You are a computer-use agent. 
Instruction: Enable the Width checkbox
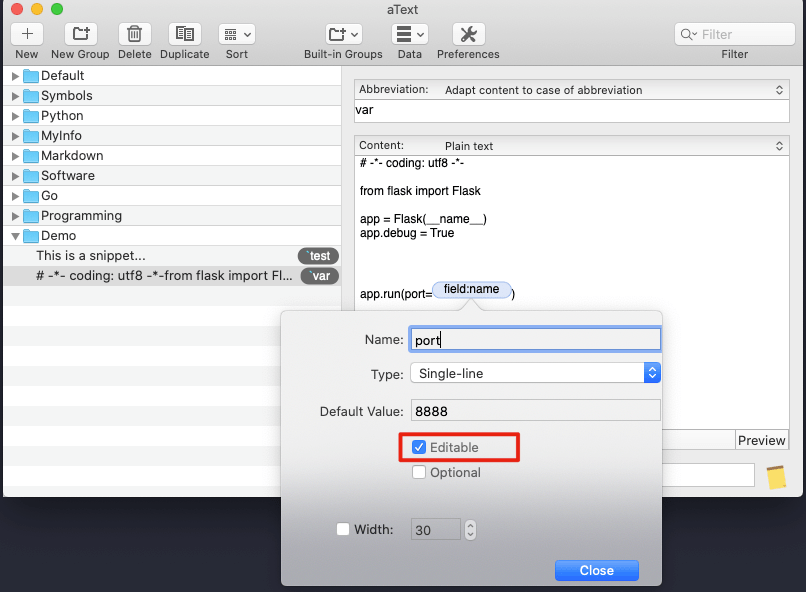pos(344,530)
